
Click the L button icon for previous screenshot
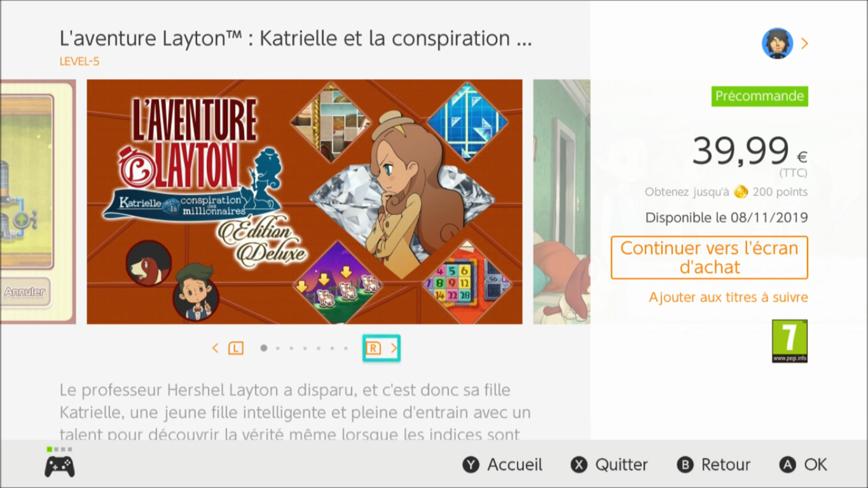click(x=236, y=348)
